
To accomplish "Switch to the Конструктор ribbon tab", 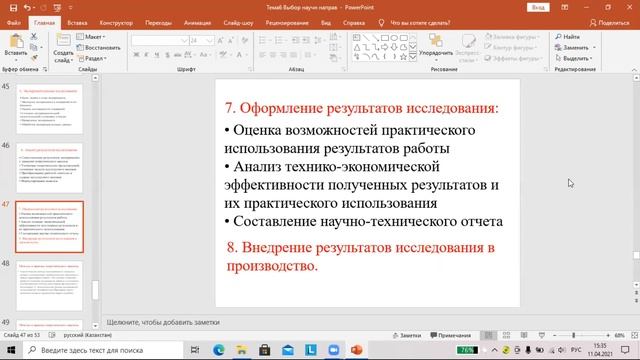I will [x=116, y=23].
